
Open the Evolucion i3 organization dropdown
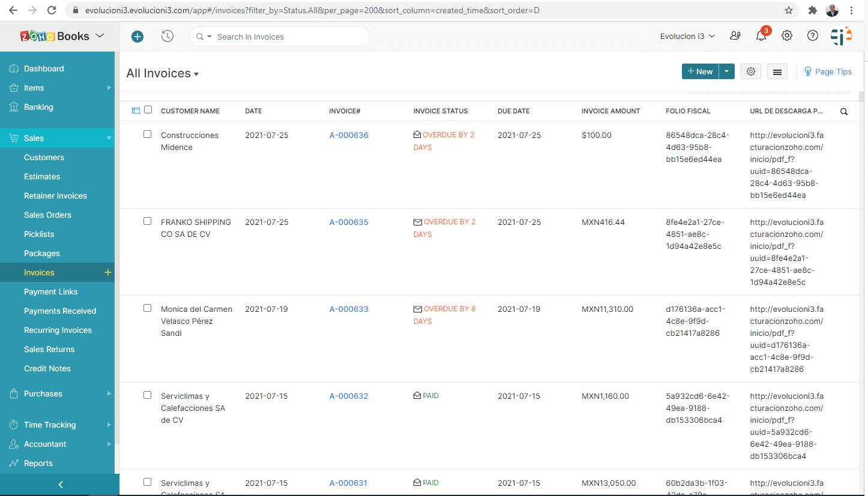[x=687, y=36]
